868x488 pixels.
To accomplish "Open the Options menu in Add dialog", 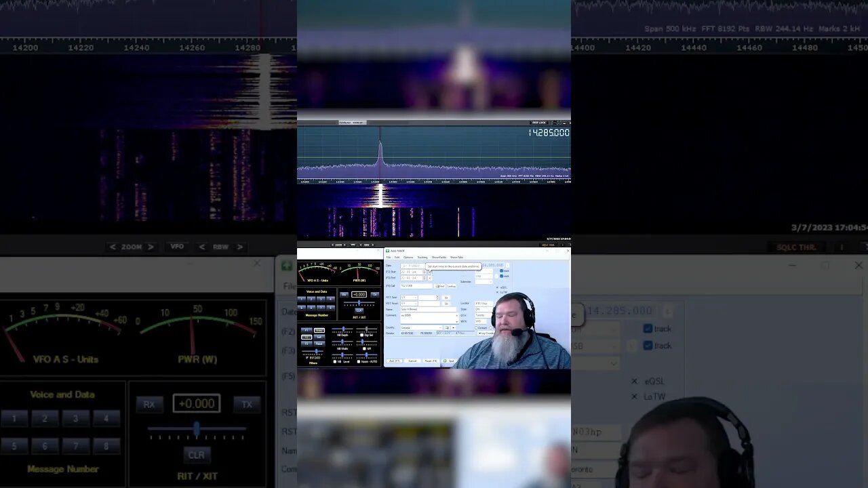I will 408,258.
